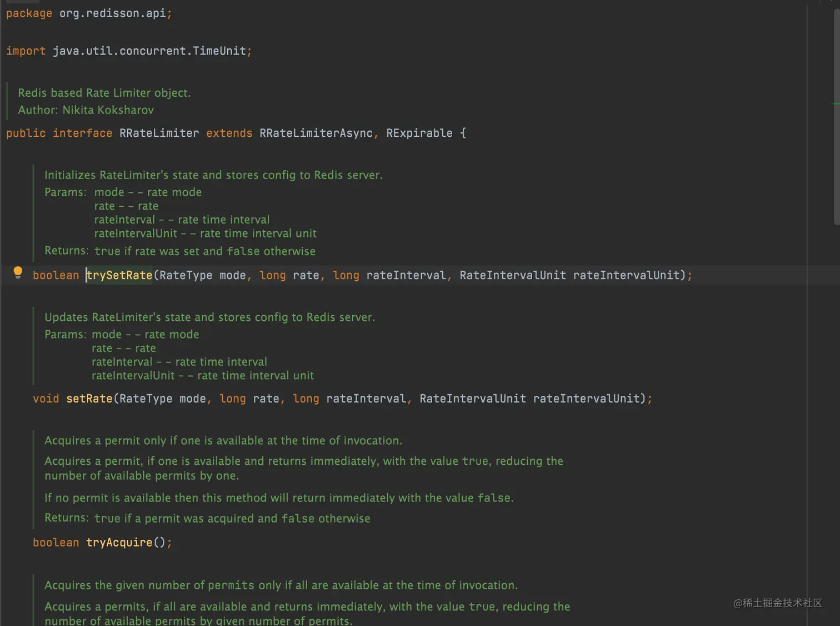The image size is (840, 626).
Task: Click 'boolean' keyword before tryAcquire
Action: pos(56,543)
